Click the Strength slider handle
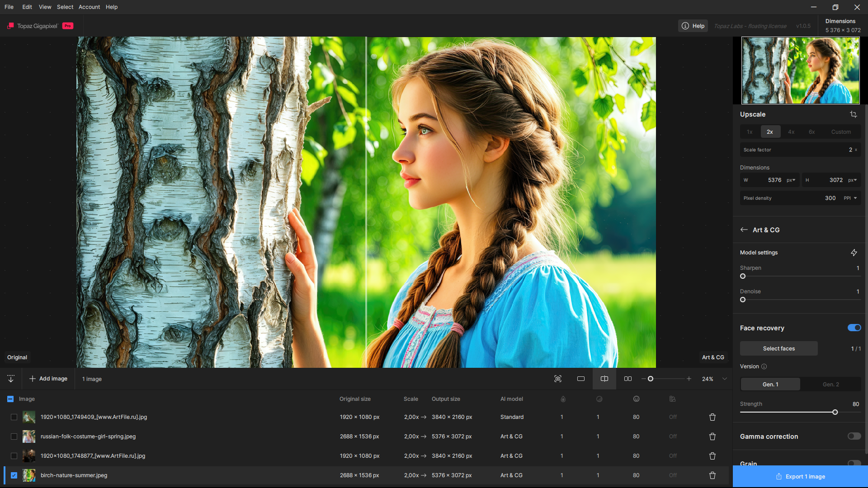The width and height of the screenshot is (868, 488). (835, 412)
